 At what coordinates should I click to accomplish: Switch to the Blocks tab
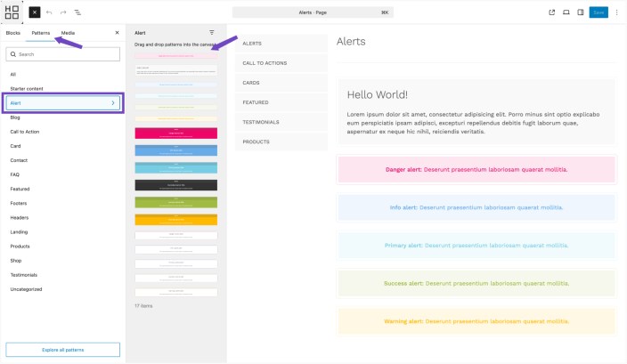[12, 33]
